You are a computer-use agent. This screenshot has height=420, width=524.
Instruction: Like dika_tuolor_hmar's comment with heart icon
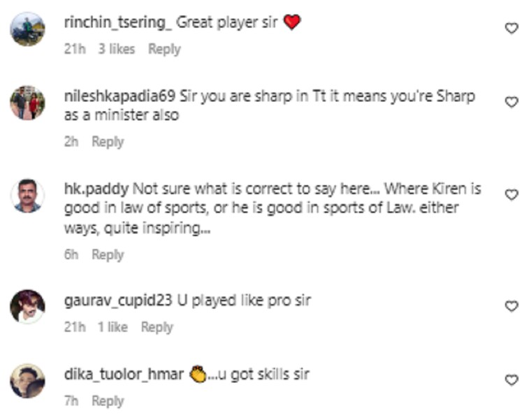tap(511, 380)
